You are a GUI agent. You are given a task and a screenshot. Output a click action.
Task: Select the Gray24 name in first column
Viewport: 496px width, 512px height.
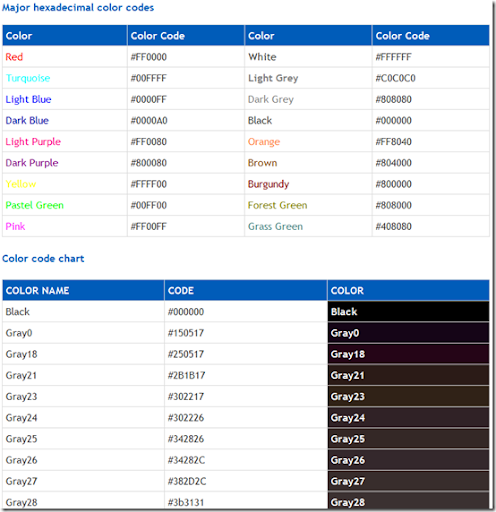point(21,418)
